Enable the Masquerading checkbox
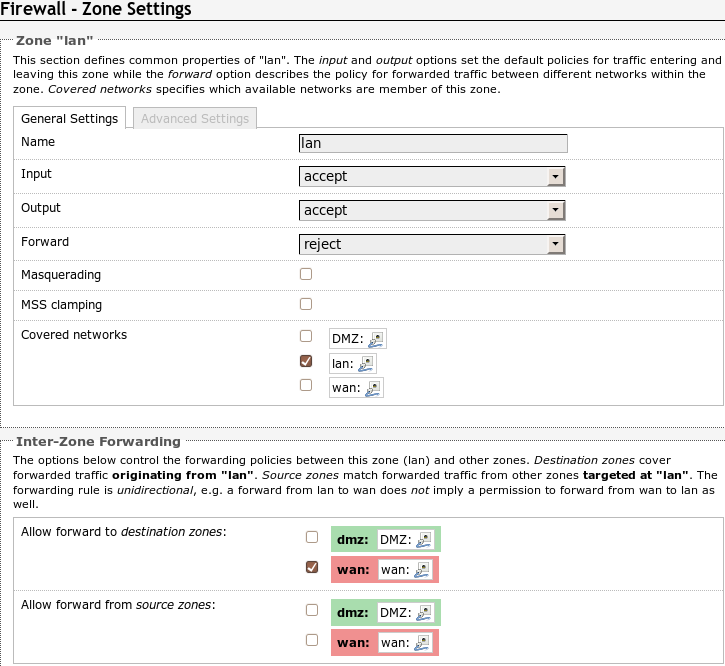Viewport: 725px width, 666px height. (x=306, y=274)
